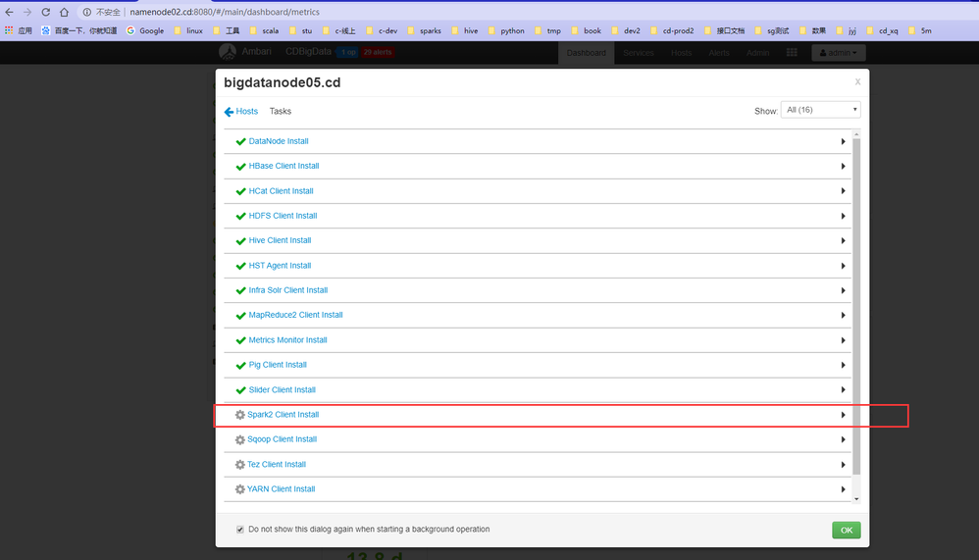Open the Apps grid bookmark icon
This screenshot has width=979, height=560.
click(x=9, y=30)
